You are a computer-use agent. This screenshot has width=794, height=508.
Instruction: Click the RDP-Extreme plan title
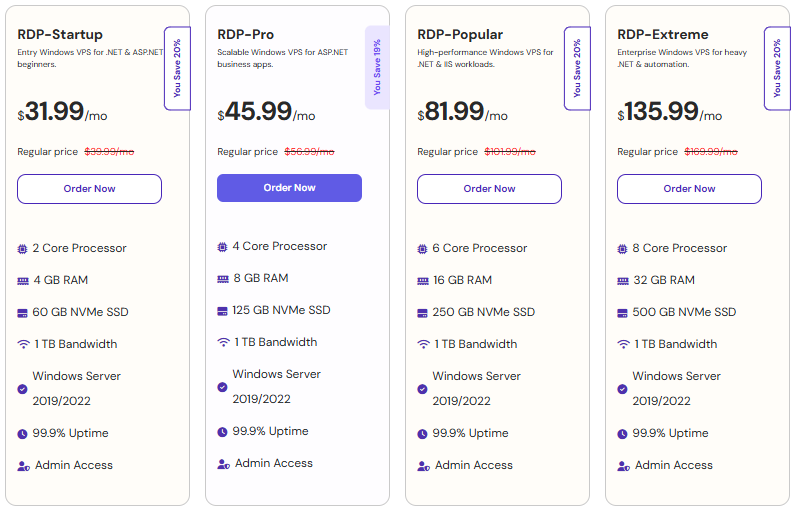(662, 34)
